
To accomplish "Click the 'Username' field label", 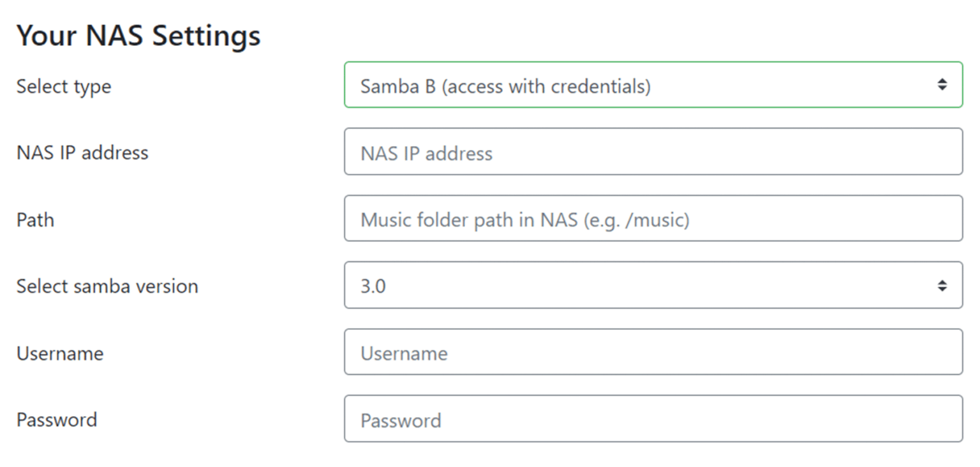I will click(60, 353).
